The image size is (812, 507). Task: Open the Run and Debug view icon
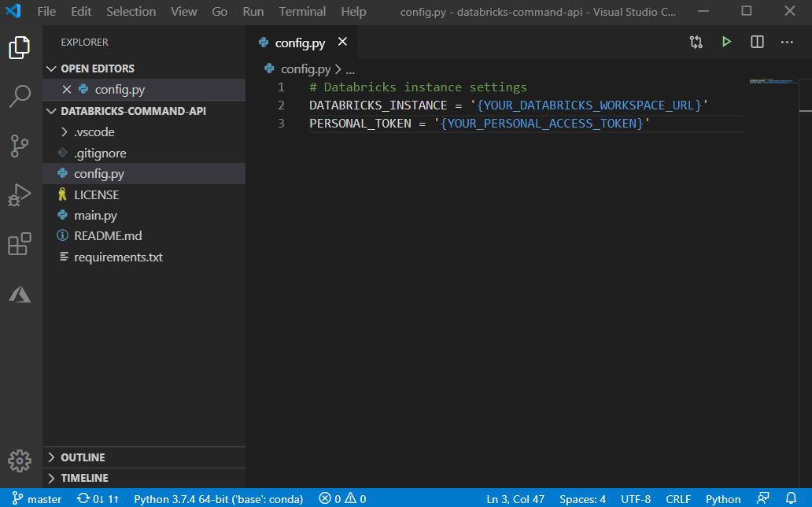(x=20, y=195)
